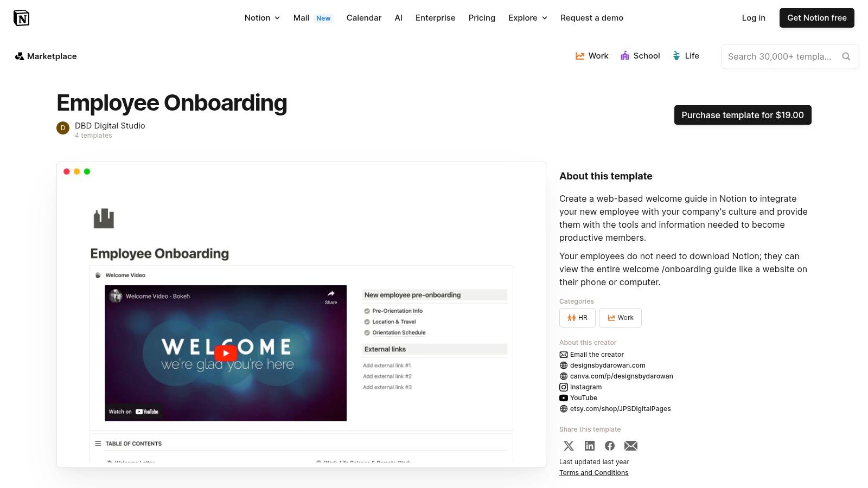The image size is (868, 488).
Task: Open DBD Digital Studio creator page
Action: coord(110,126)
